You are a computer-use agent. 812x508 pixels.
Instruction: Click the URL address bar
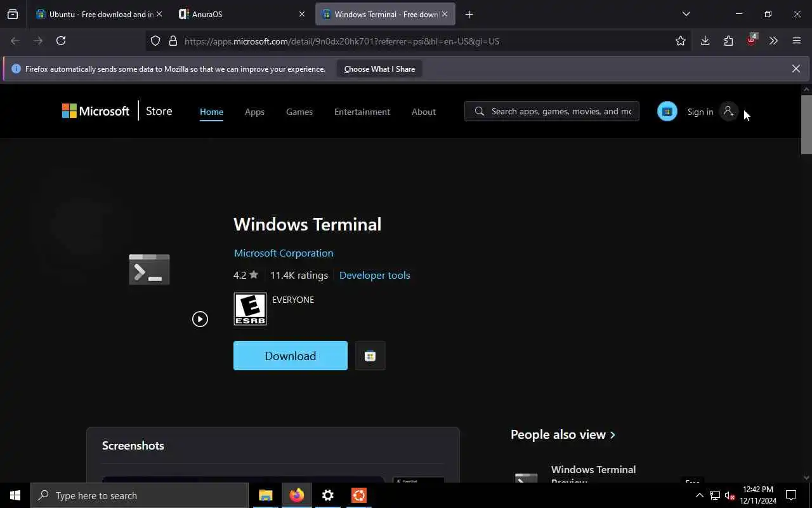419,41
